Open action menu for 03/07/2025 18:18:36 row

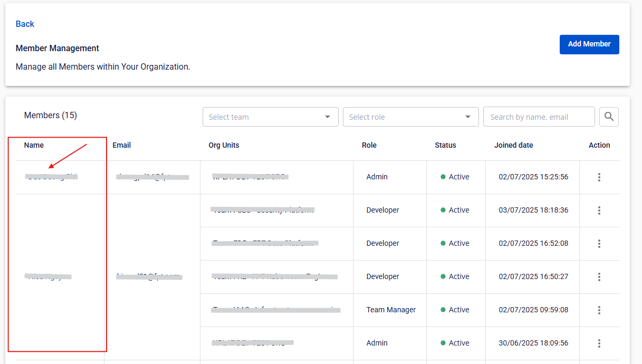click(x=599, y=210)
